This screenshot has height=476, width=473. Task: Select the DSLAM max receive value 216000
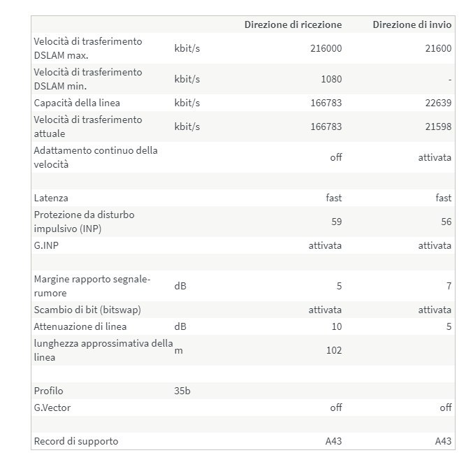(326, 48)
